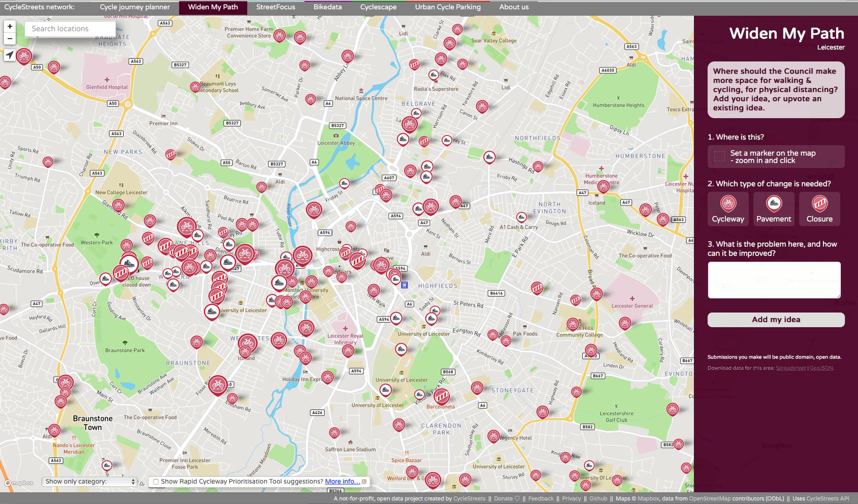This screenshot has height=504, width=858.
Task: Switch to the Widen My Path tab
Action: (213, 7)
